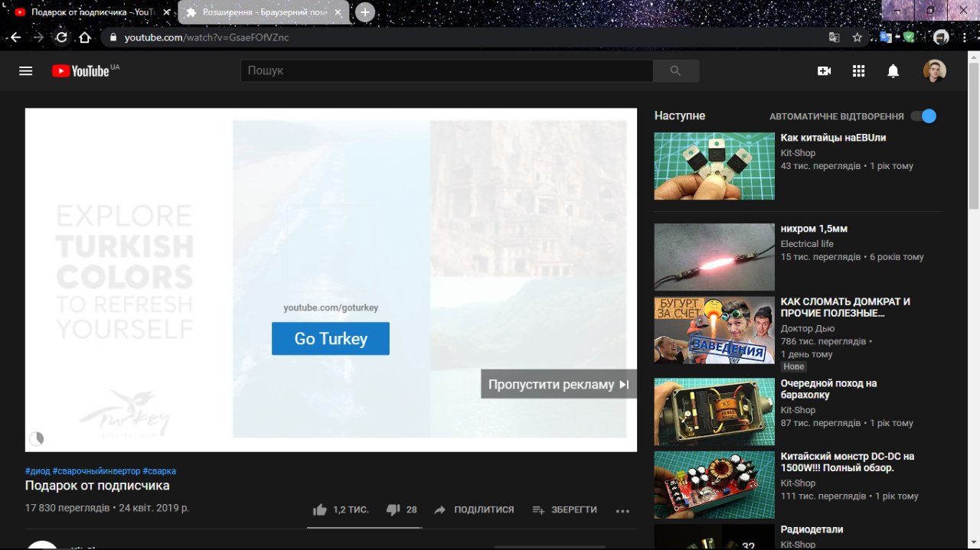Switch to the Розширення browser tab
The height and width of the screenshot is (550, 980).
pyautogui.click(x=264, y=12)
